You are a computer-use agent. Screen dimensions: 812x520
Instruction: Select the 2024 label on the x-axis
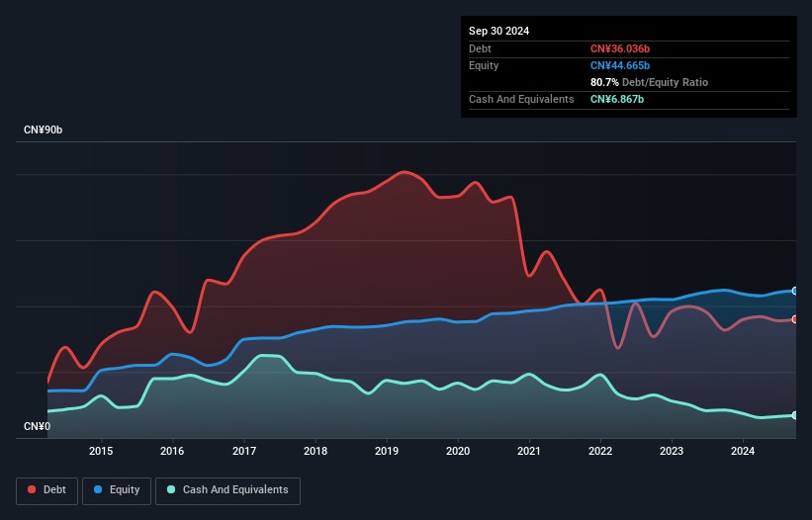[743, 452]
